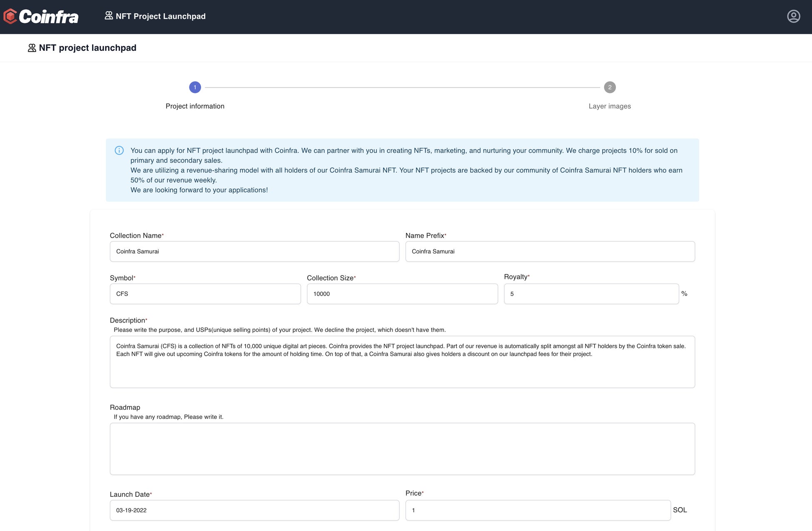Select the Project information step label
The height and width of the screenshot is (531, 812).
click(195, 106)
